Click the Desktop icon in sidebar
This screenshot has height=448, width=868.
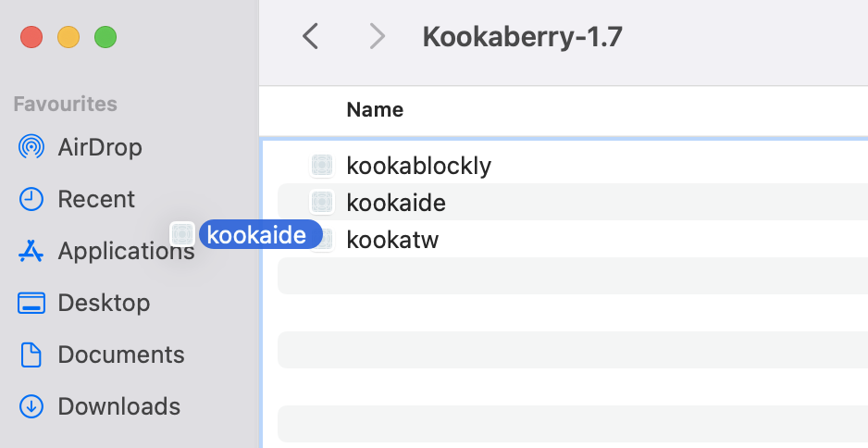click(x=31, y=303)
